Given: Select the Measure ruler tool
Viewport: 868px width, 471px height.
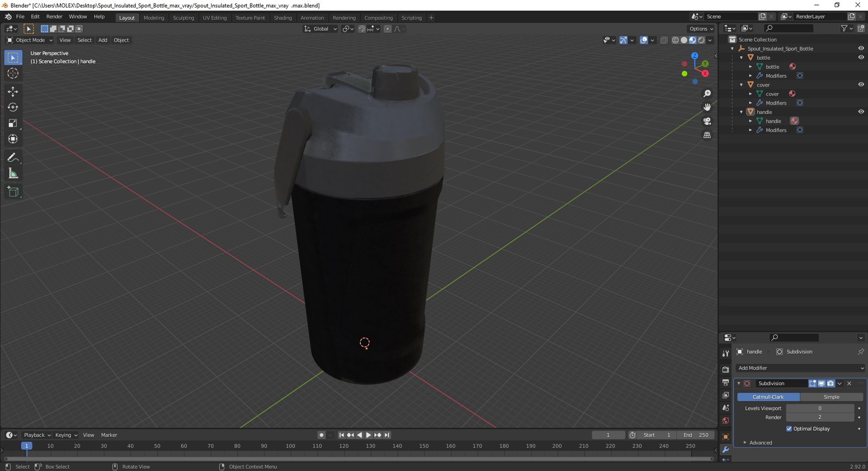Looking at the screenshot, I should click(13, 174).
